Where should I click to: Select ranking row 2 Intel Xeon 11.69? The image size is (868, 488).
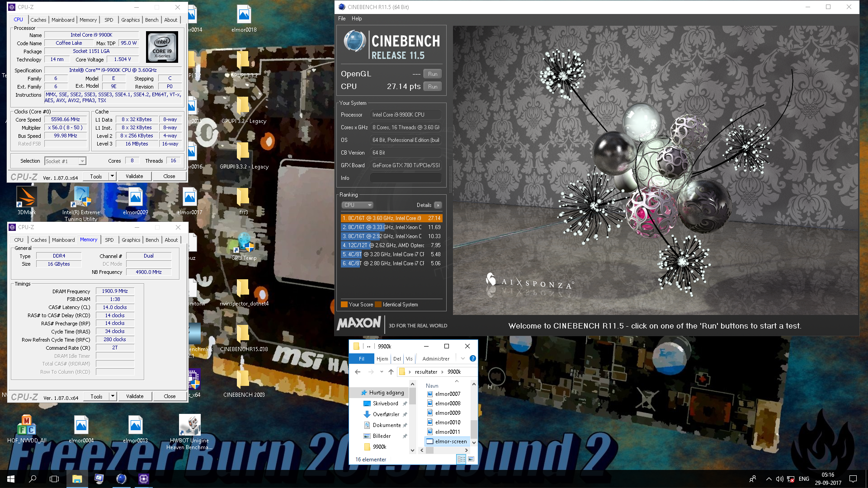point(392,227)
